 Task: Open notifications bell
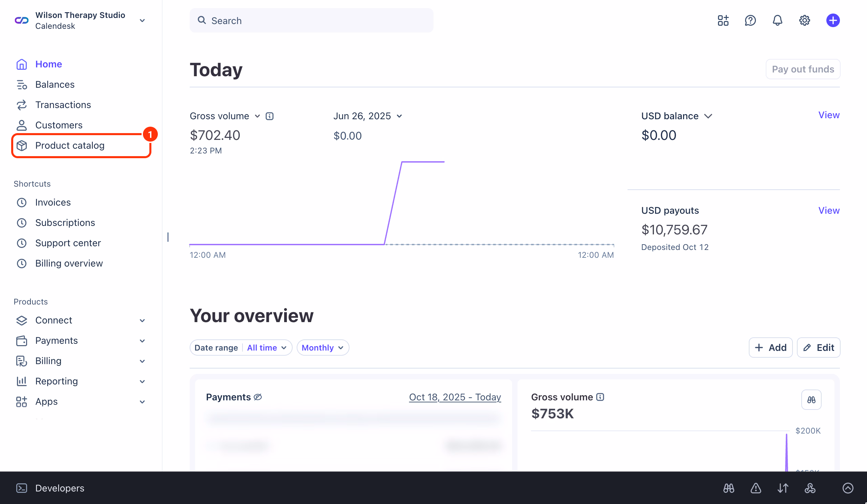(777, 21)
